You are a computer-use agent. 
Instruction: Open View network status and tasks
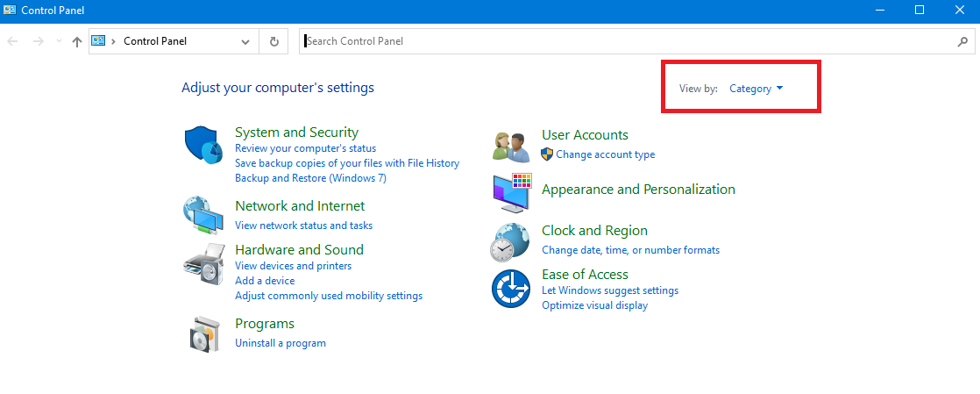[x=303, y=226]
